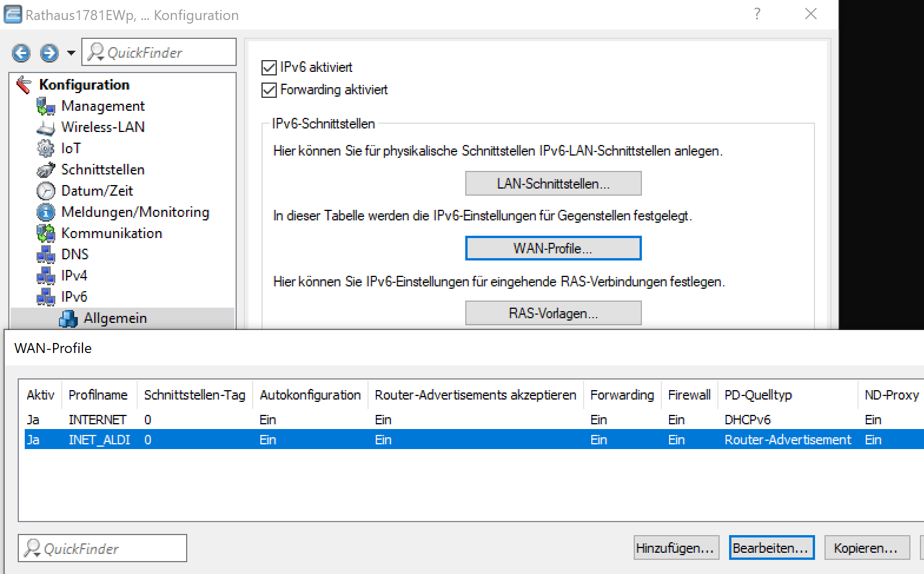Click Router-Advertisements akzeptieren column header

point(476,395)
